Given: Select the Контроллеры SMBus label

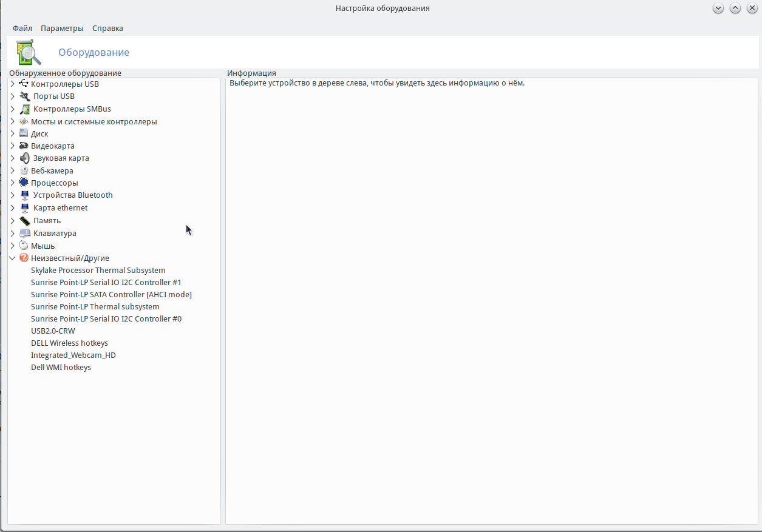Looking at the screenshot, I should 72,109.
